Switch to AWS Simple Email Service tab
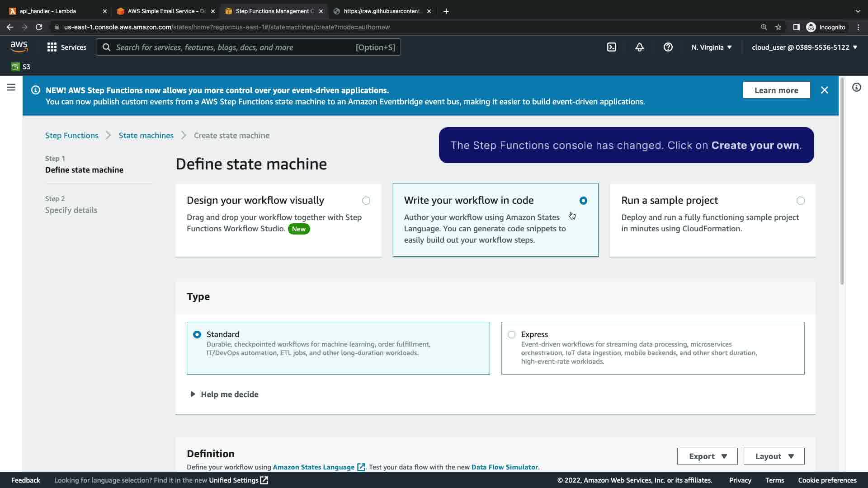This screenshot has height=488, width=868. pos(166,11)
